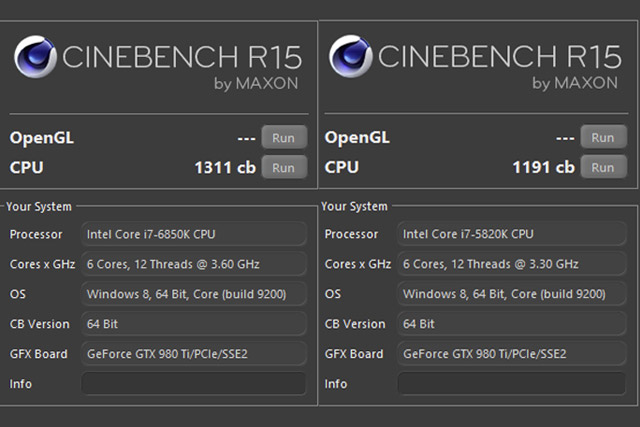The image size is (640, 427).
Task: Click the left GFX Board field
Action: point(193,354)
